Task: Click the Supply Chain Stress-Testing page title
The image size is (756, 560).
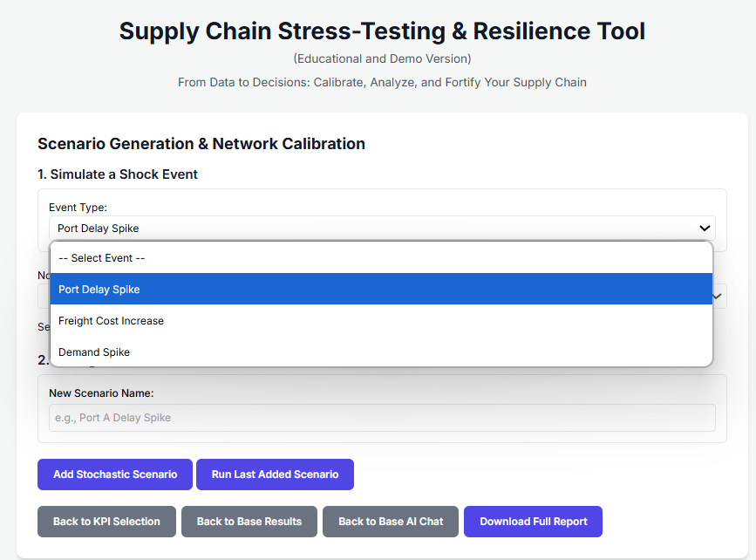Action: point(382,31)
